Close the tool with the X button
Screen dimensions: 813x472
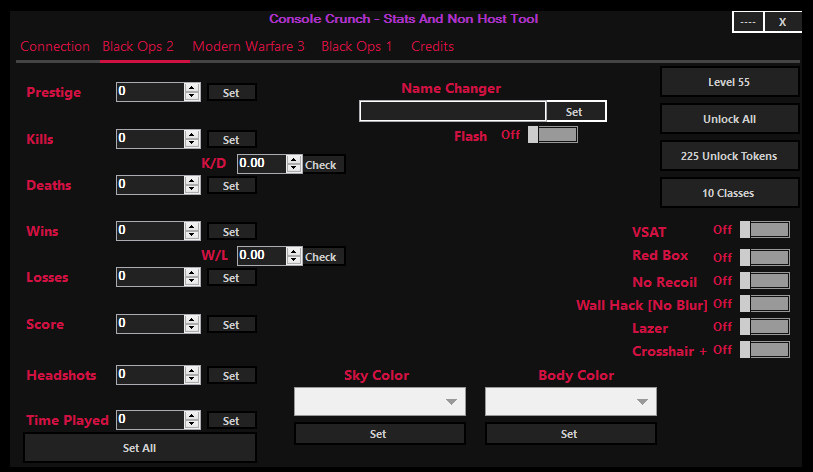(782, 22)
